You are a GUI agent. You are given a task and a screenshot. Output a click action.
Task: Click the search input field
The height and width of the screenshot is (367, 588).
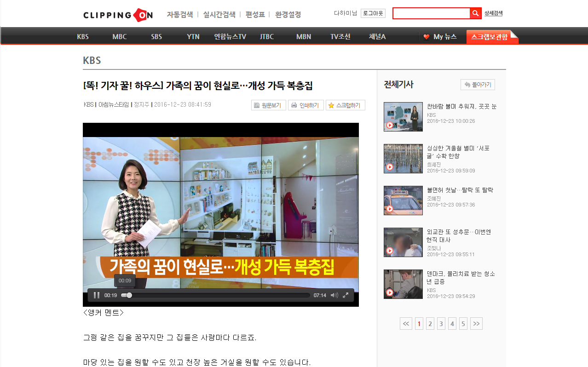pyautogui.click(x=431, y=13)
